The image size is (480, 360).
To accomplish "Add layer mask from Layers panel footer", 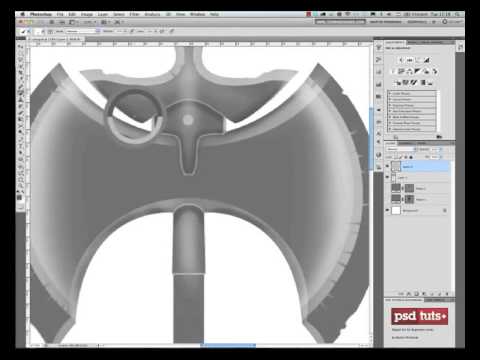I will coord(416,294).
